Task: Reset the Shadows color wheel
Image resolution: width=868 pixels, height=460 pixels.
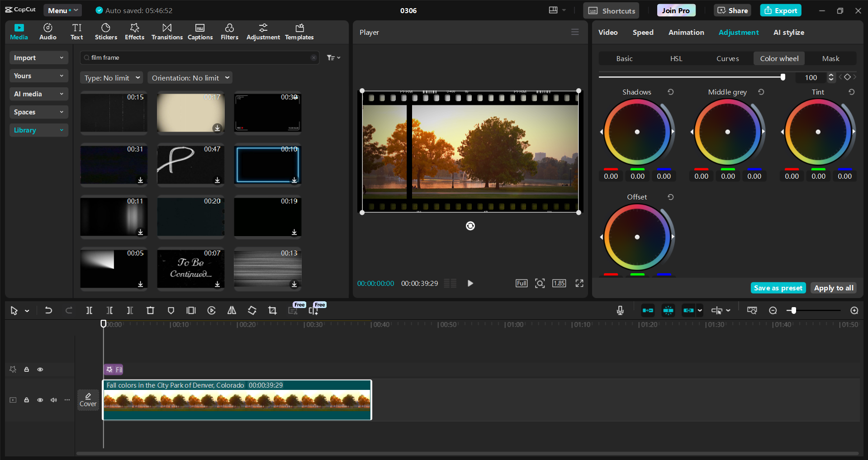Action: click(670, 92)
